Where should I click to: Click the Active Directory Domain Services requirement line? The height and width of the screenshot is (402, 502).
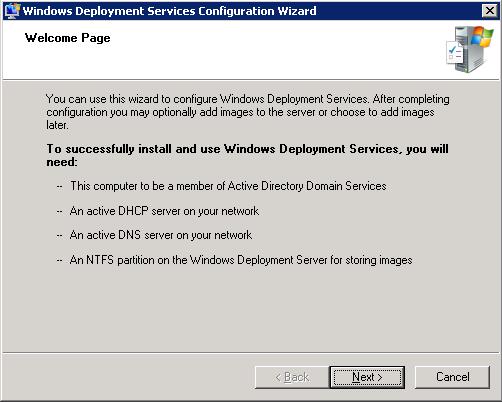coord(228,186)
